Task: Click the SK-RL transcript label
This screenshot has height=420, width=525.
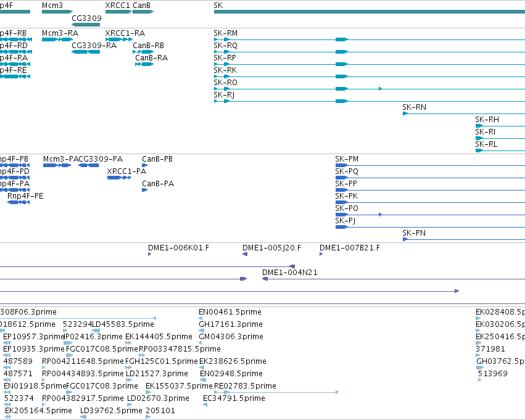Action: pyautogui.click(x=486, y=144)
